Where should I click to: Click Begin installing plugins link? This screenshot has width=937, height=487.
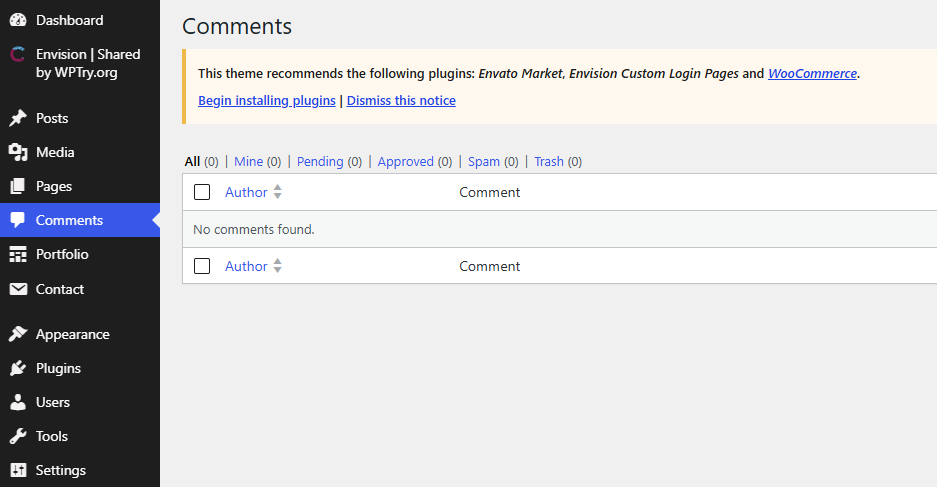(x=267, y=100)
